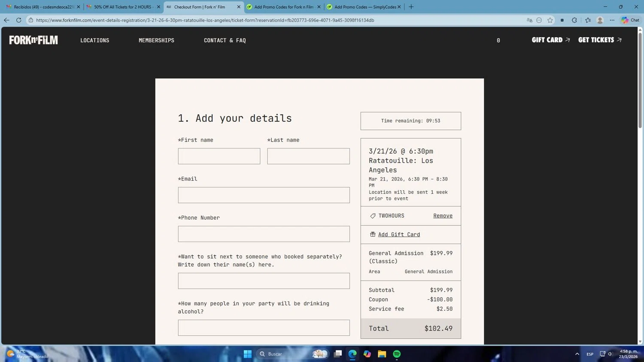Click the page vertical scrollbar

pyautogui.click(x=640, y=80)
